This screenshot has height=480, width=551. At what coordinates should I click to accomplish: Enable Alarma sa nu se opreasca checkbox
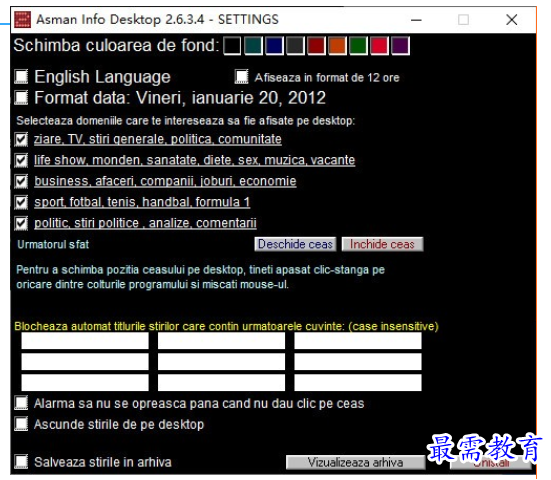coord(21,403)
